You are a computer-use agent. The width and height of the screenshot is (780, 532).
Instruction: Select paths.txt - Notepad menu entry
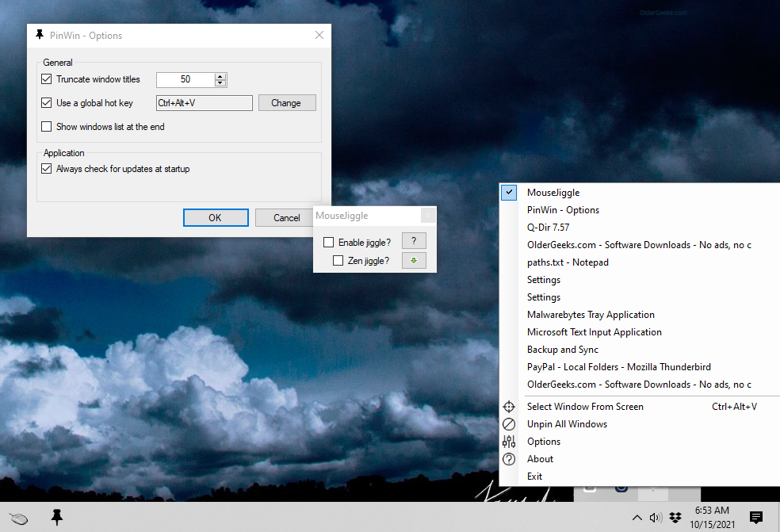[640, 262]
